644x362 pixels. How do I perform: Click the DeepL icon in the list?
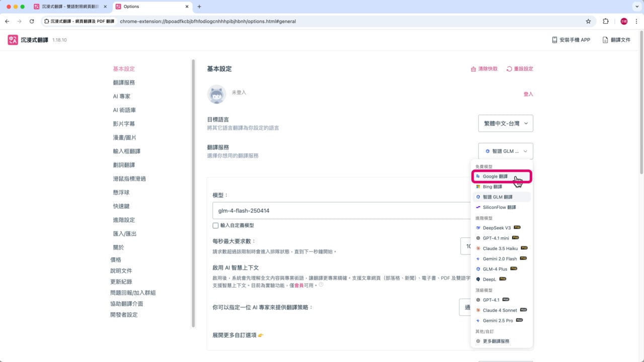478,279
